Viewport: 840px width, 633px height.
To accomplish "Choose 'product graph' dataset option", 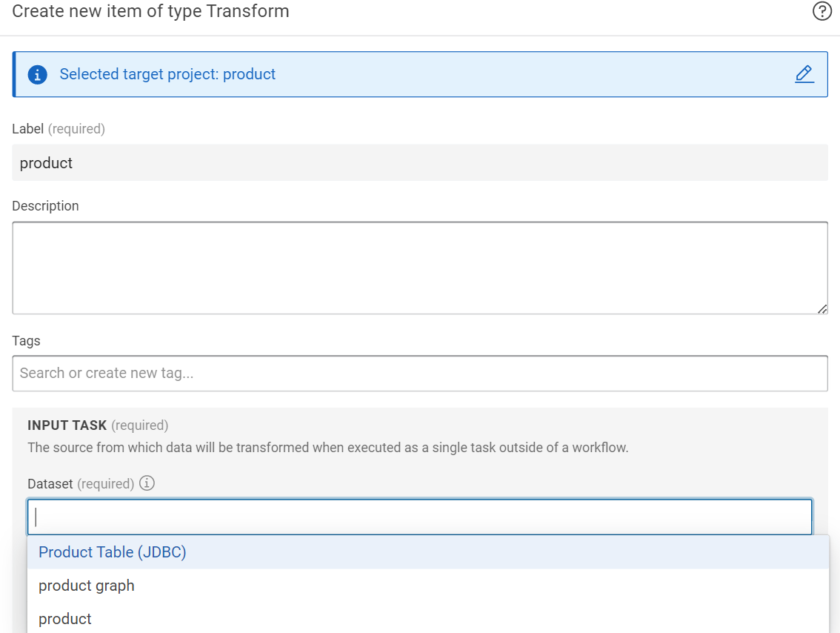I will coord(86,586).
